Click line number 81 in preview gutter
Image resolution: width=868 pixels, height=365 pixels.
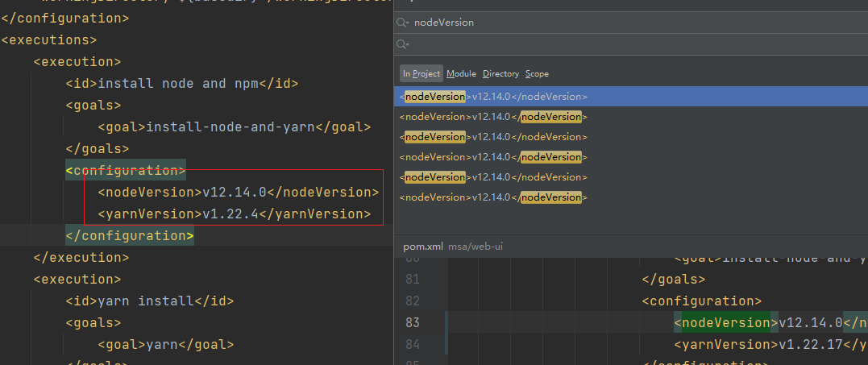[x=413, y=280]
